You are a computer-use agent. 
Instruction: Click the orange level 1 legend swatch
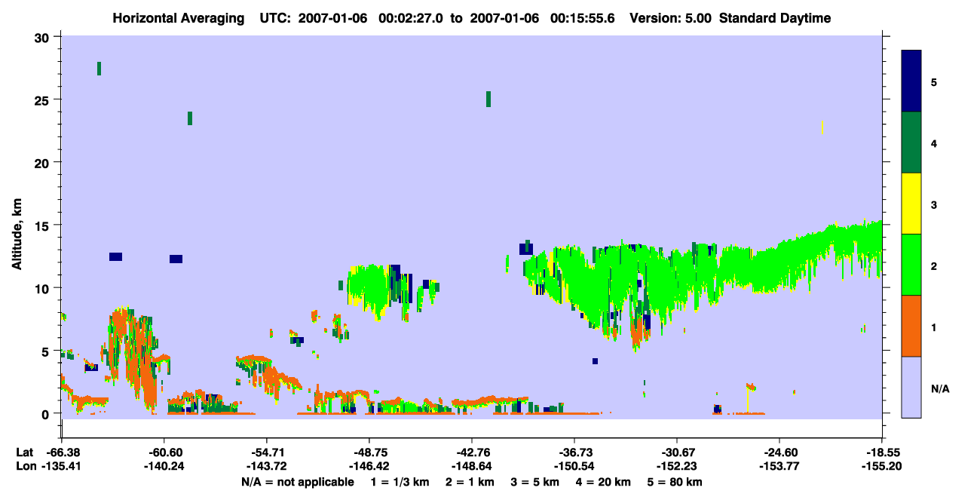(x=911, y=326)
